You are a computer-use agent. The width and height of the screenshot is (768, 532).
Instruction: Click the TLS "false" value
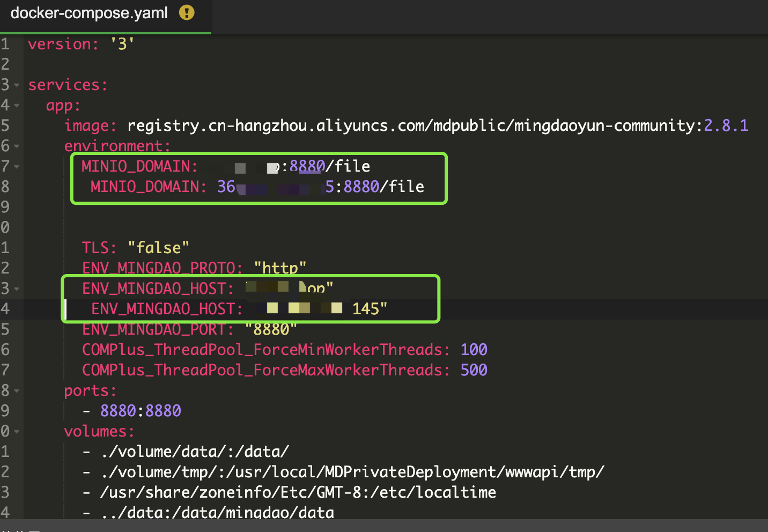[158, 248]
